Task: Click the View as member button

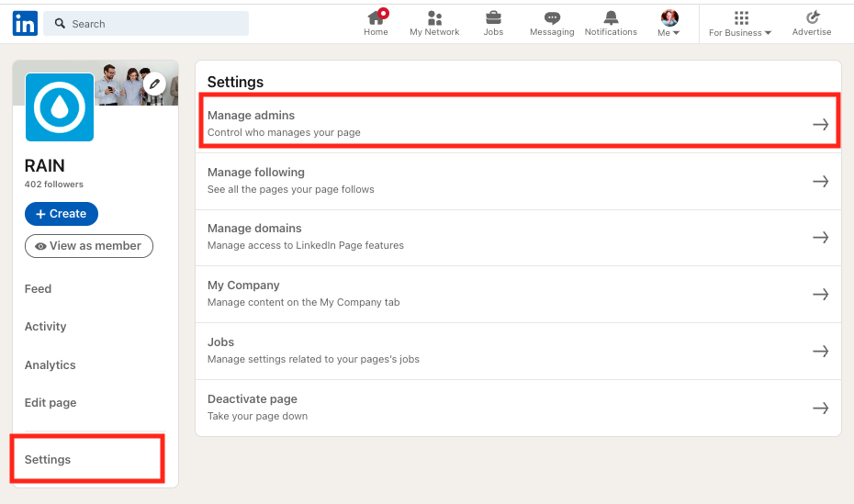Action: click(89, 246)
